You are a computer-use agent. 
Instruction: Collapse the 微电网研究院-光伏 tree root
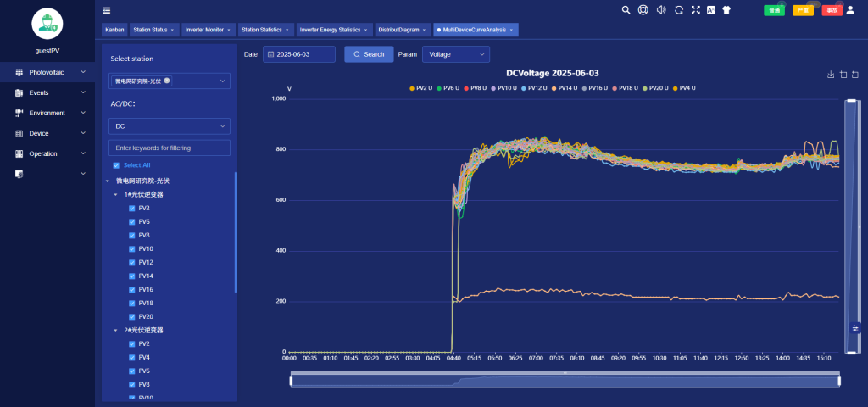tap(108, 181)
